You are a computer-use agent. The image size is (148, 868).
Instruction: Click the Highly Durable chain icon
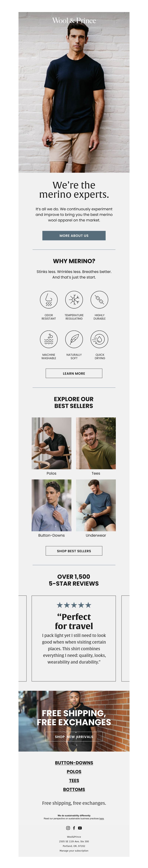tap(100, 300)
